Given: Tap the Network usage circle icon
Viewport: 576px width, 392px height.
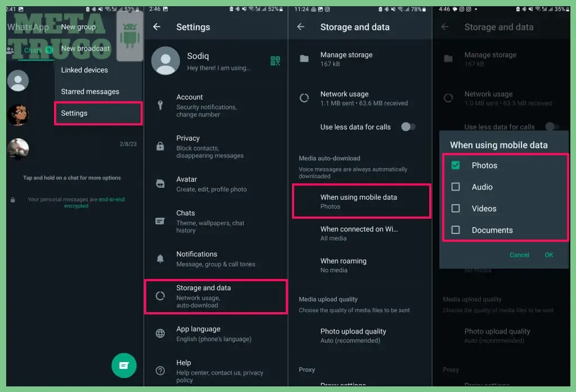Looking at the screenshot, I should click(304, 98).
